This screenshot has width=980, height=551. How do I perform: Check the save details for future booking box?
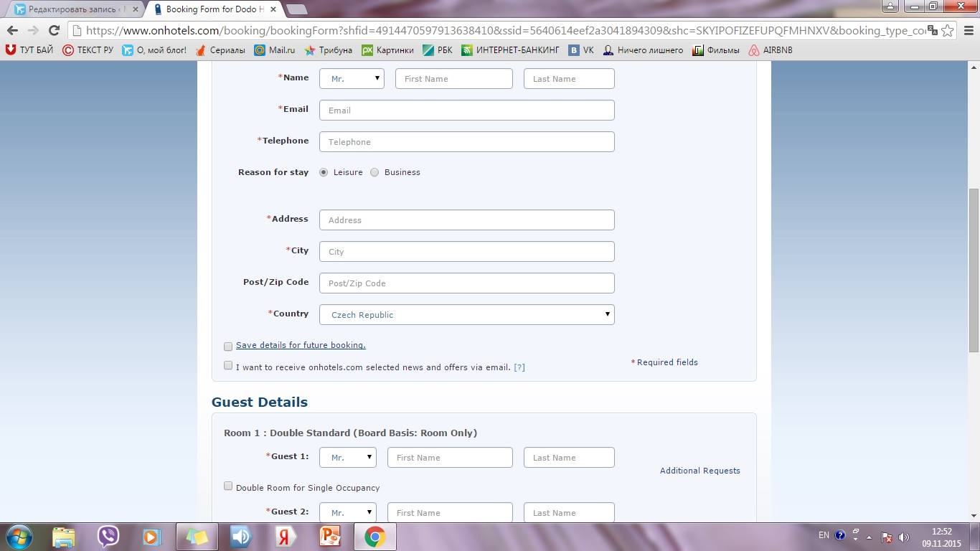pos(228,347)
